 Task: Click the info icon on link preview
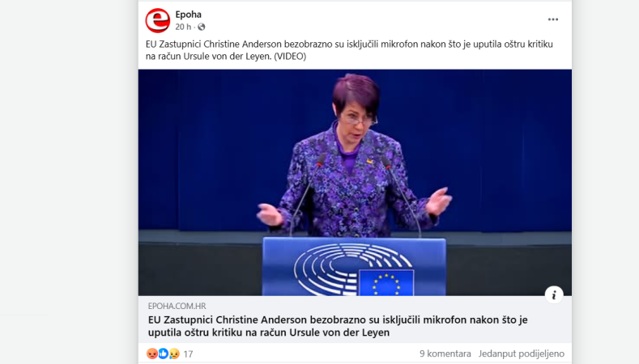point(554,294)
